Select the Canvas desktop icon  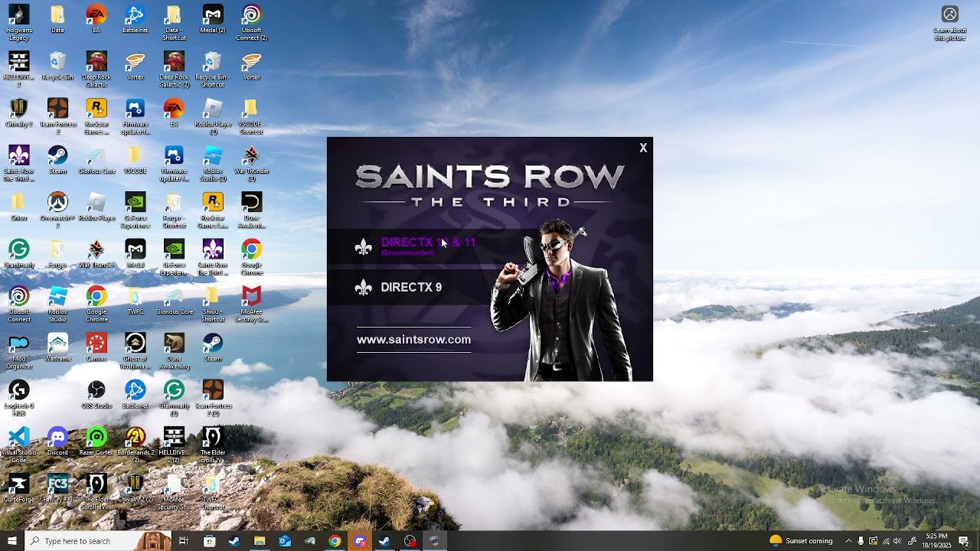pyautogui.click(x=96, y=347)
